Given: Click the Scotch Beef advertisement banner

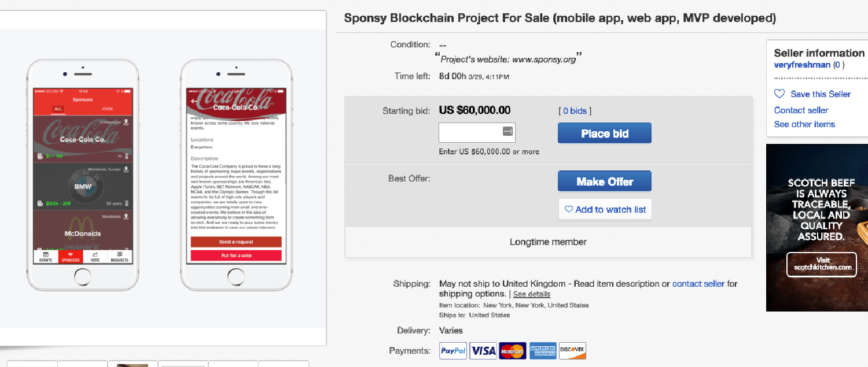Looking at the screenshot, I should pos(817,208).
